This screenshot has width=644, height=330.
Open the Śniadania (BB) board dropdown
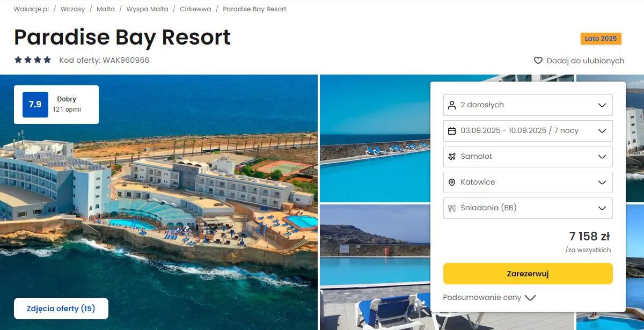click(528, 208)
